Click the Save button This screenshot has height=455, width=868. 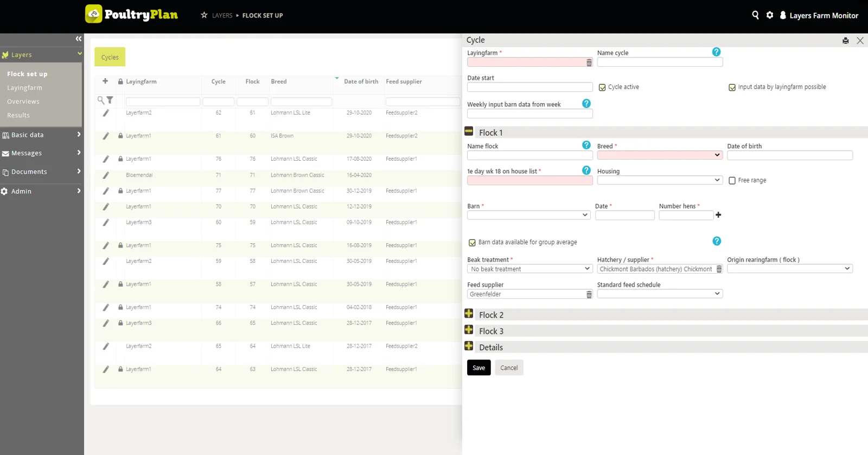[478, 368]
